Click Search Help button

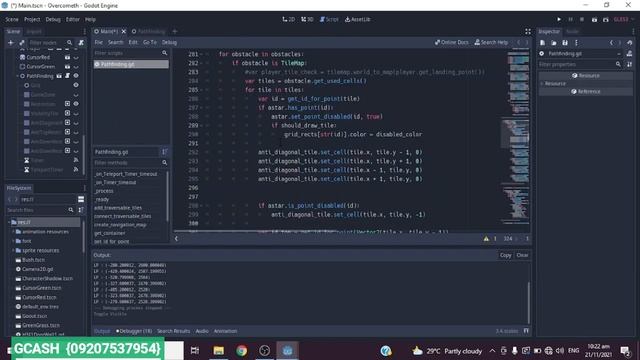click(491, 42)
